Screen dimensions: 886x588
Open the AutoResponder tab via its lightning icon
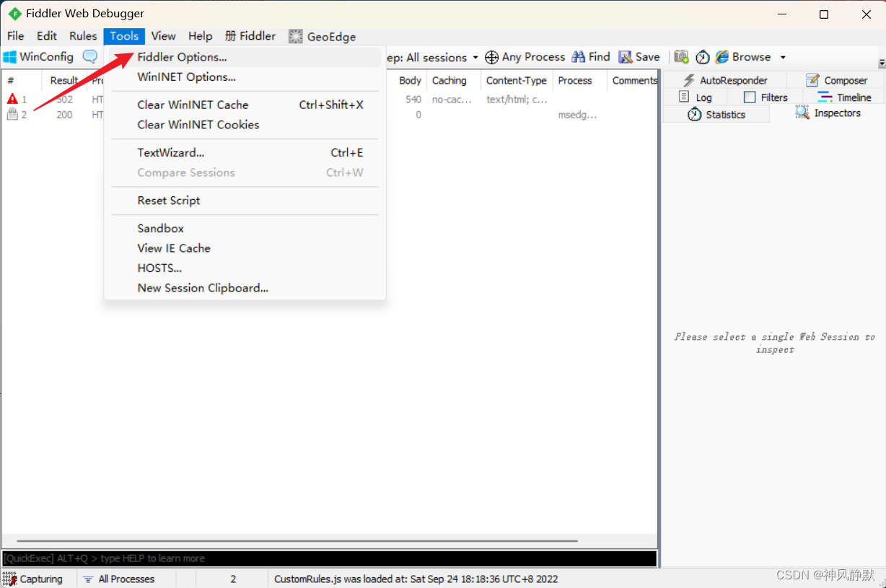point(728,79)
